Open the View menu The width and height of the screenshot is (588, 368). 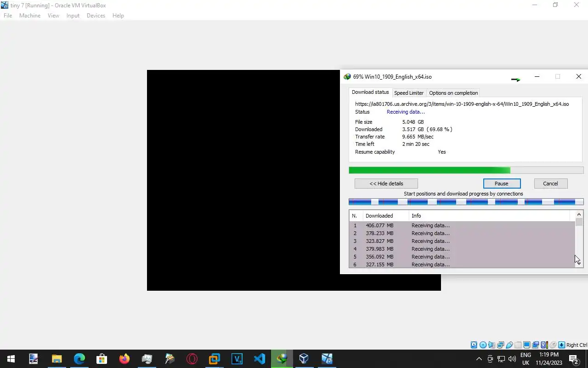click(x=53, y=16)
